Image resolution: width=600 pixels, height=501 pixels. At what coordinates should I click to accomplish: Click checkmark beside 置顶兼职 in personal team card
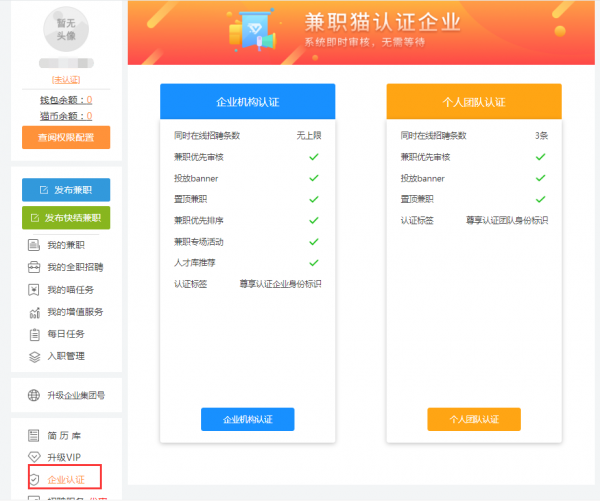pyautogui.click(x=540, y=199)
